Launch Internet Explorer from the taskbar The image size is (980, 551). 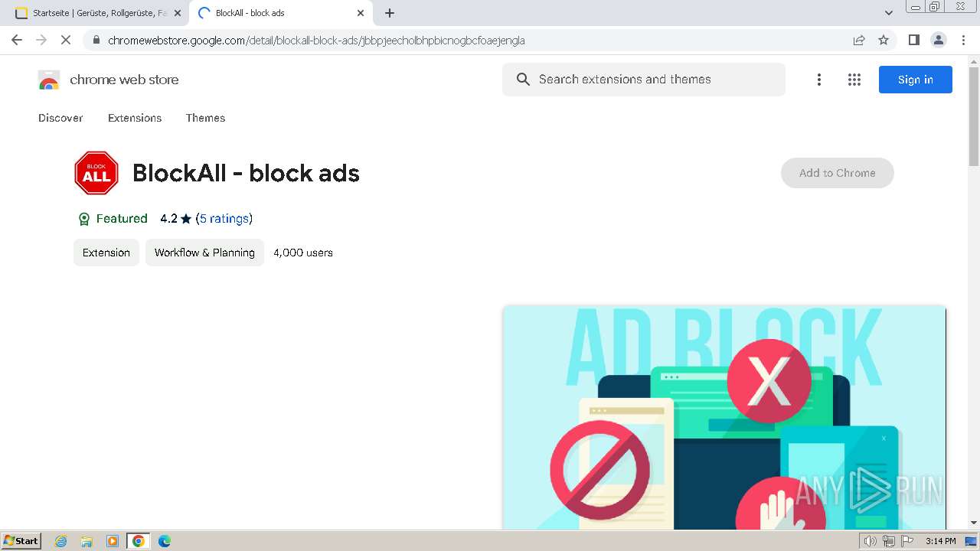coord(61,541)
